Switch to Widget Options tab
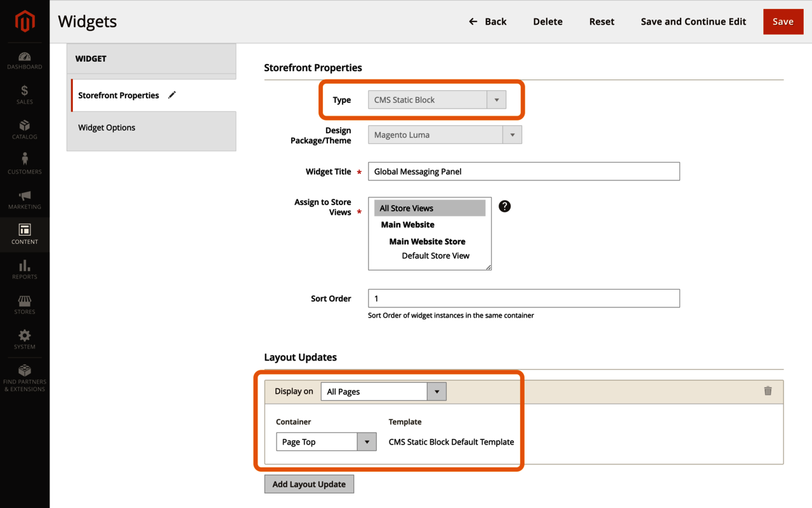The height and width of the screenshot is (508, 812). click(x=107, y=128)
